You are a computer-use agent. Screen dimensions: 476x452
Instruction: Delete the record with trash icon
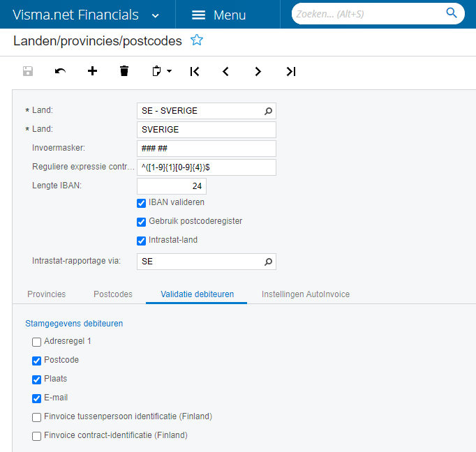point(124,71)
